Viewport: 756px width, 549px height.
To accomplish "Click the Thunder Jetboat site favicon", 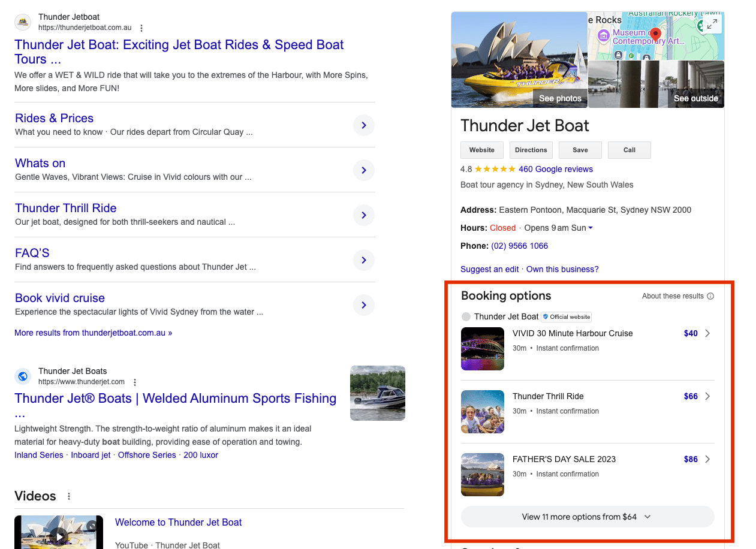I will pyautogui.click(x=23, y=23).
